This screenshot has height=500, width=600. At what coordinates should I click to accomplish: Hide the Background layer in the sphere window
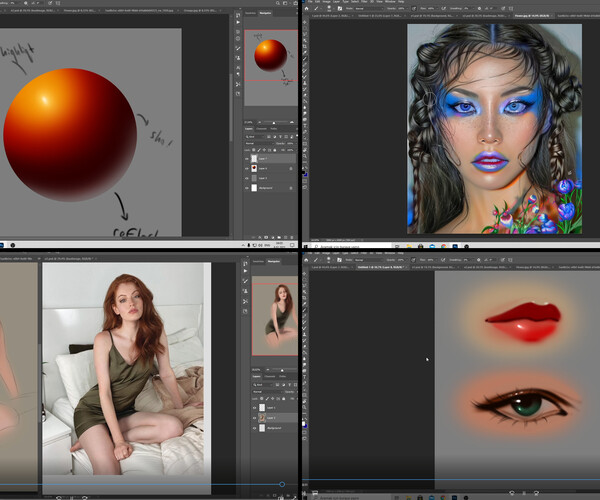pos(247,188)
